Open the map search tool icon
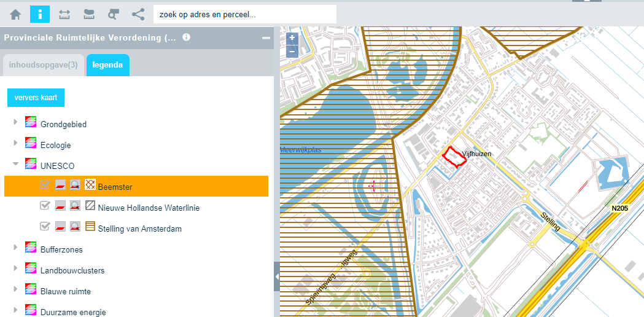Screen dimensions: 644x317 (x=114, y=14)
